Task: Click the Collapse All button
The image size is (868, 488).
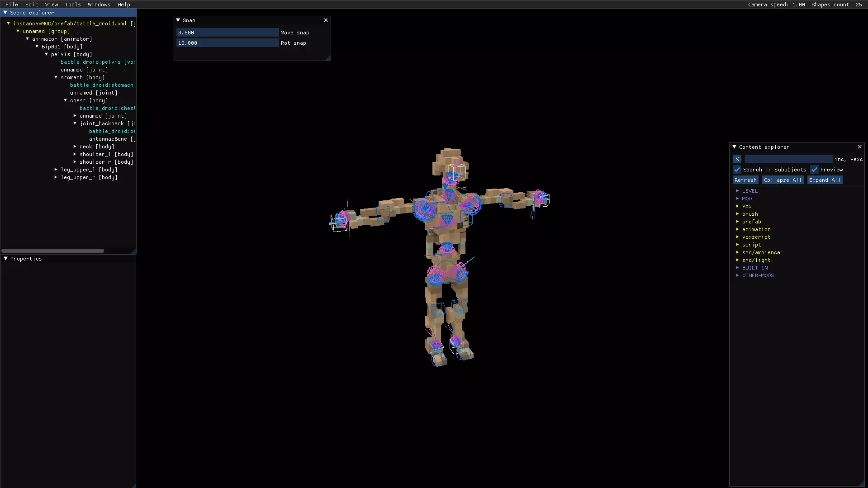Action: [x=783, y=180]
